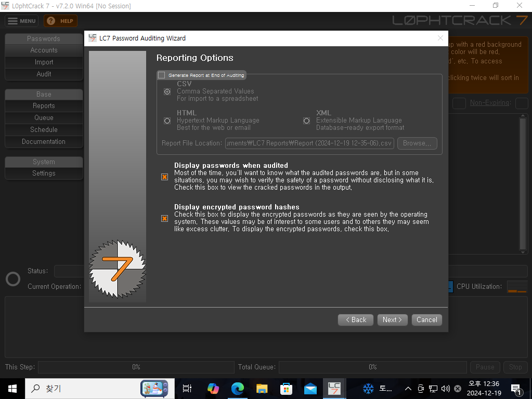Open Mail app from the taskbar
Viewport: 532px width, 399px height.
(310, 389)
